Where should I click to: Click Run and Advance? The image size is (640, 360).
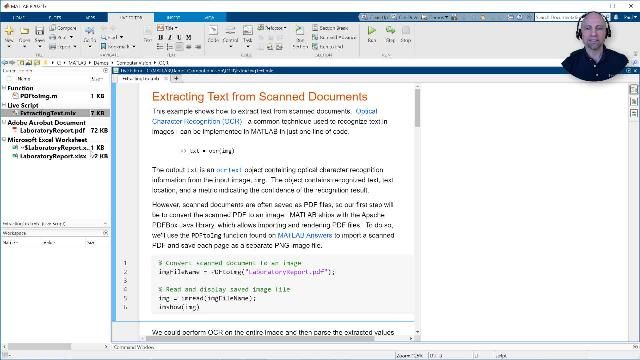pos(334,37)
